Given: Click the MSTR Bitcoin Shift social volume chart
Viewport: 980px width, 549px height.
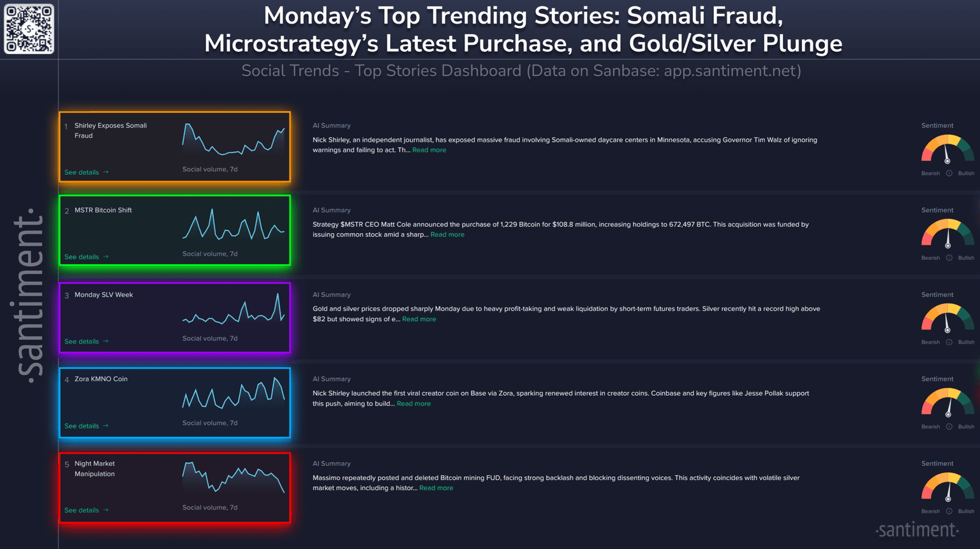Looking at the screenshot, I should [x=234, y=225].
